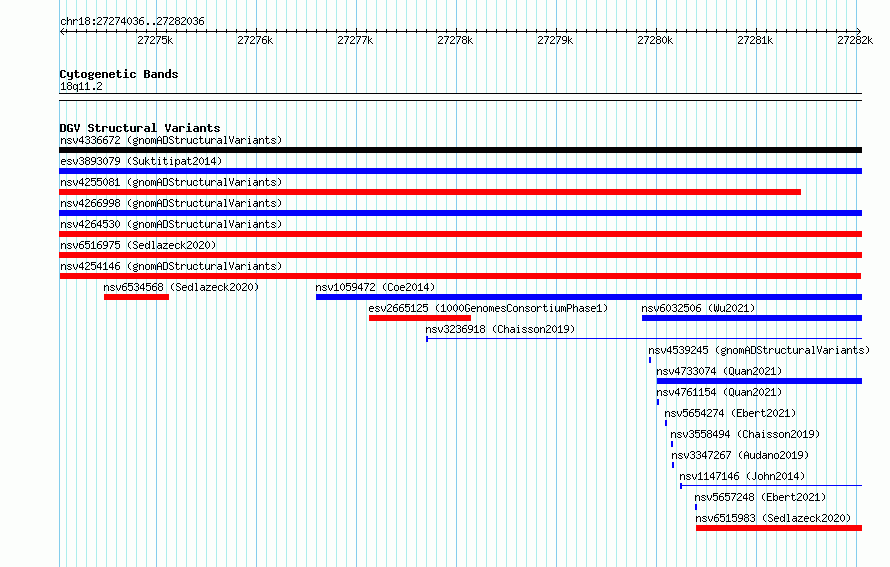Click the 27279k ruler position

tap(555, 40)
